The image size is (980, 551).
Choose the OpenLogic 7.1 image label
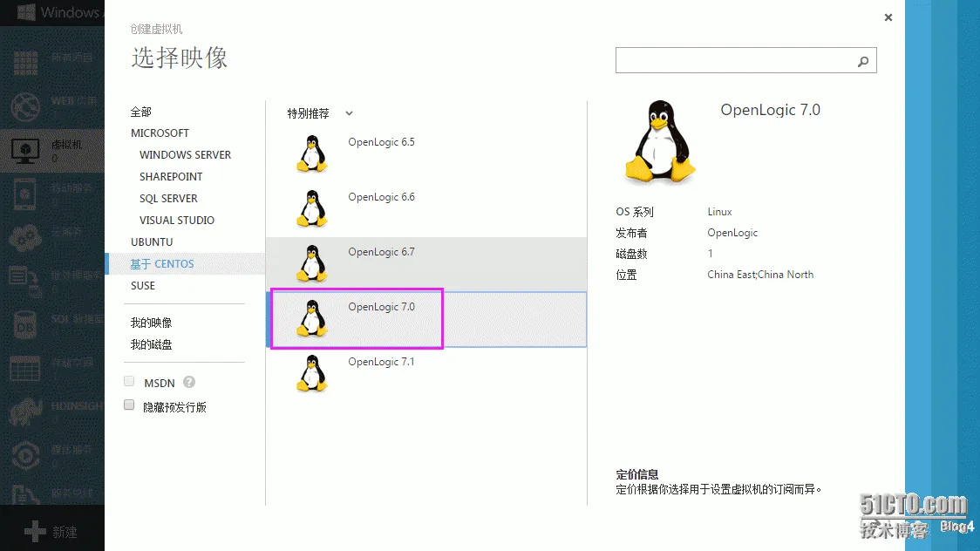(381, 363)
